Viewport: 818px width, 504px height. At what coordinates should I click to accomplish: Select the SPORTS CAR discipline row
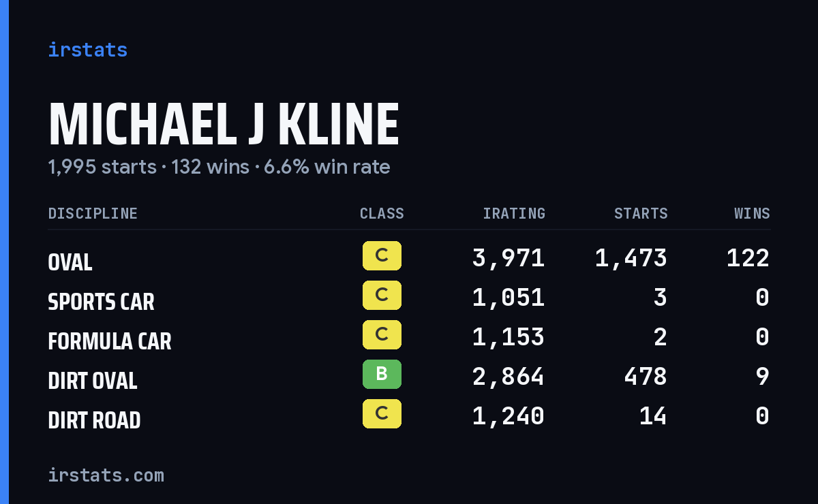[409, 298]
